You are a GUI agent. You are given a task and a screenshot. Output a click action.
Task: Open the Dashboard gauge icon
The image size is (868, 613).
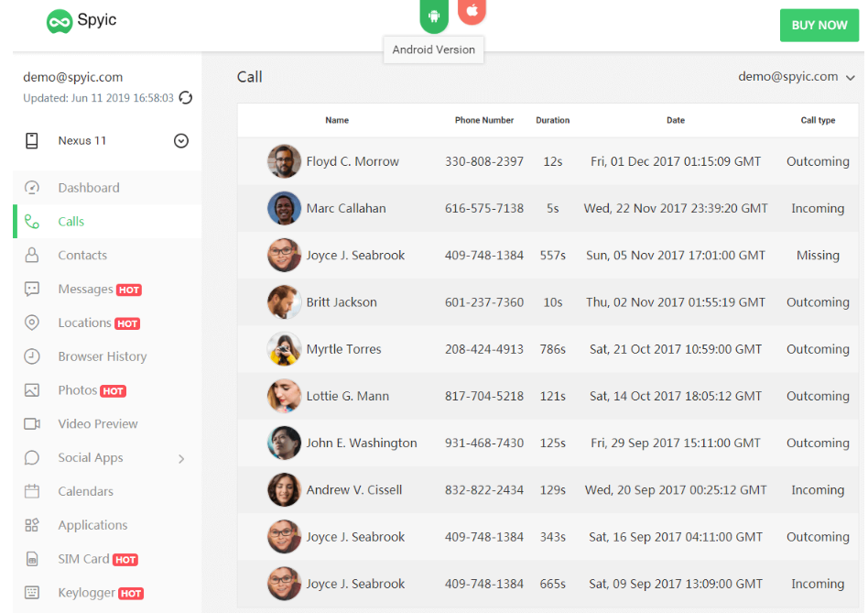32,188
